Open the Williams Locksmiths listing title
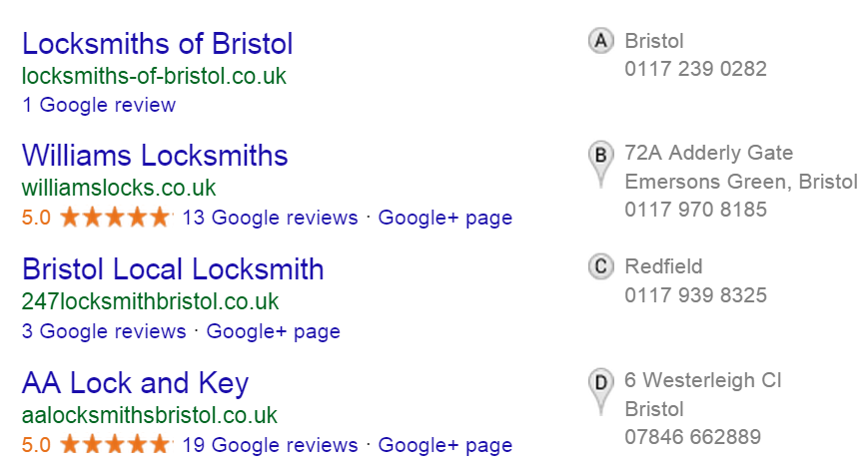 (x=155, y=156)
